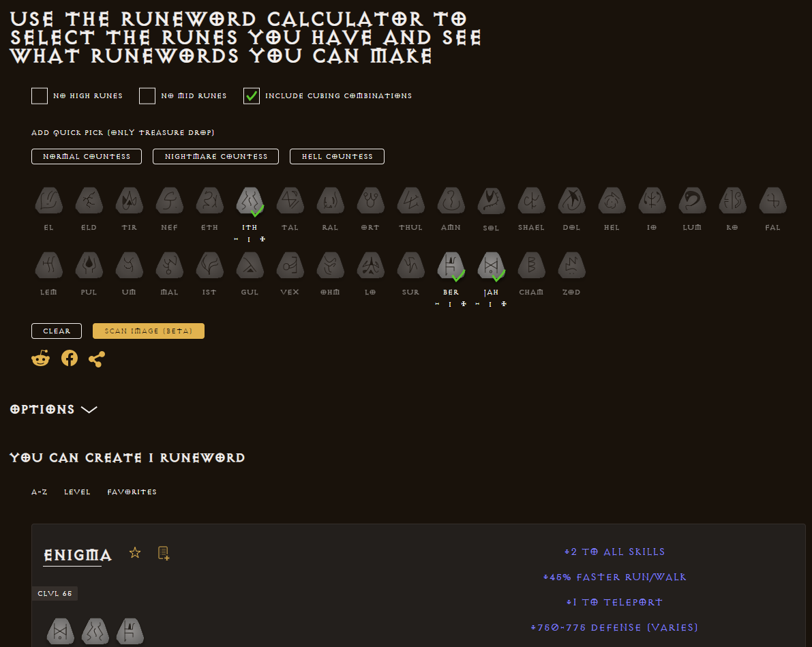
Task: Favorite Enigma with the star icon
Action: 135,553
